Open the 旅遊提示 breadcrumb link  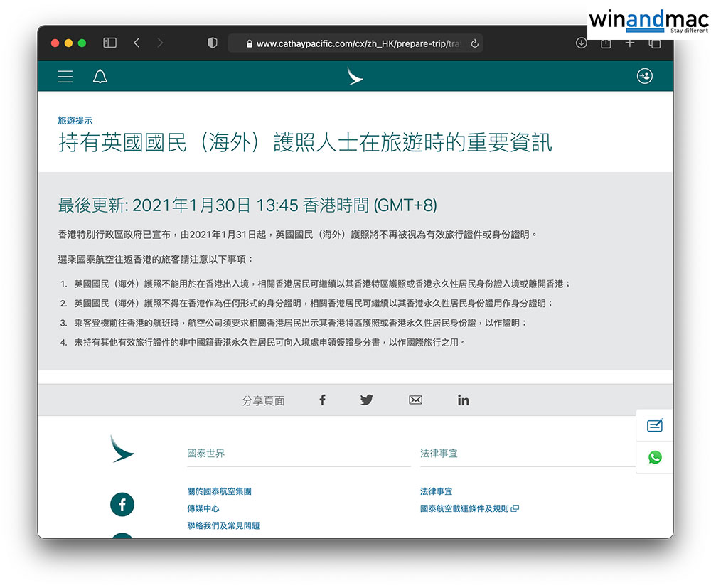[x=75, y=121]
